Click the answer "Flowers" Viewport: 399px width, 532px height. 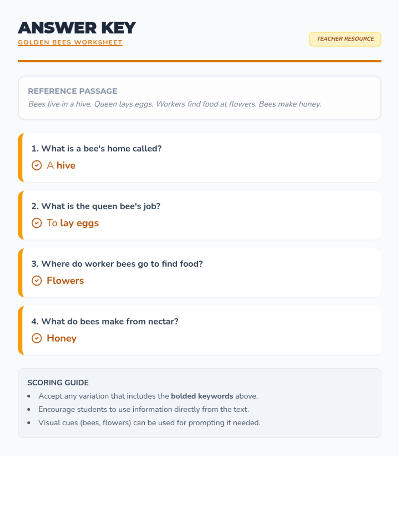click(x=65, y=281)
